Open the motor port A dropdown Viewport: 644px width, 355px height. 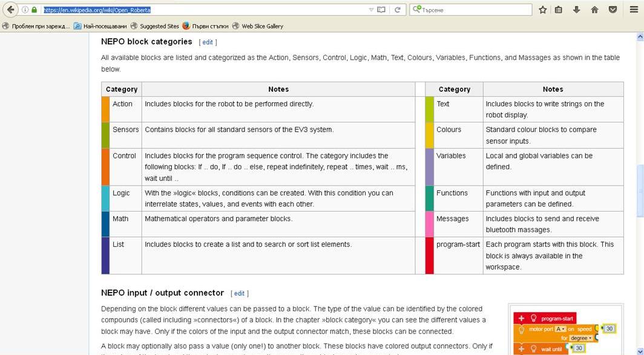point(561,328)
